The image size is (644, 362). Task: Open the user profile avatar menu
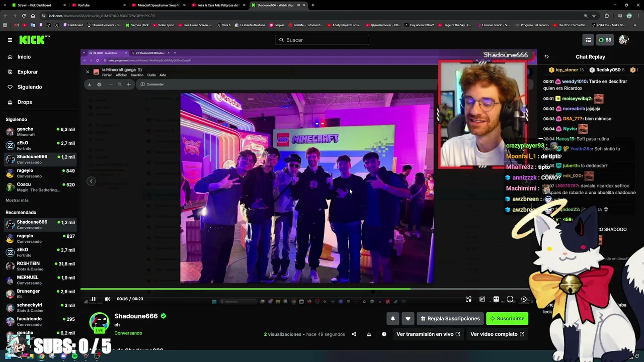point(624,40)
